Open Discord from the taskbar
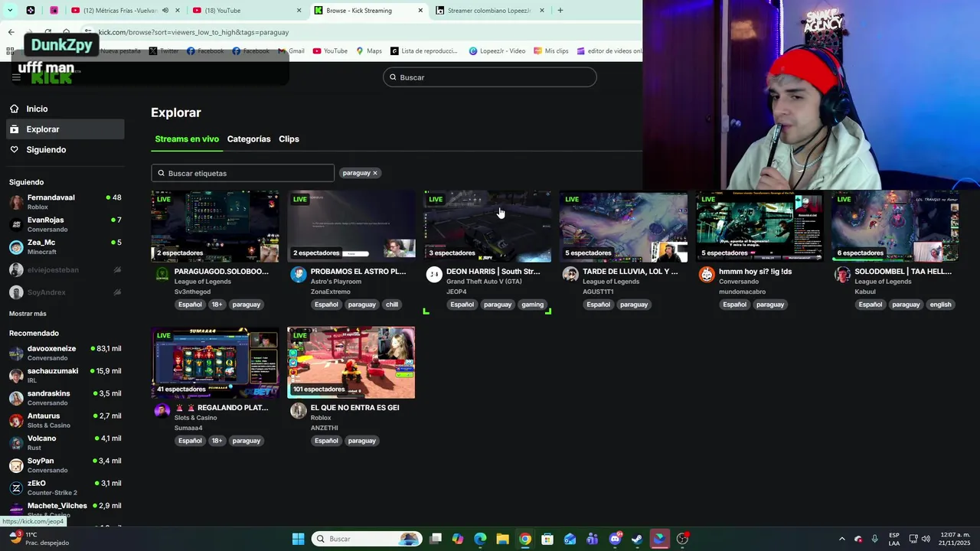This screenshot has width=980, height=551. click(615, 539)
